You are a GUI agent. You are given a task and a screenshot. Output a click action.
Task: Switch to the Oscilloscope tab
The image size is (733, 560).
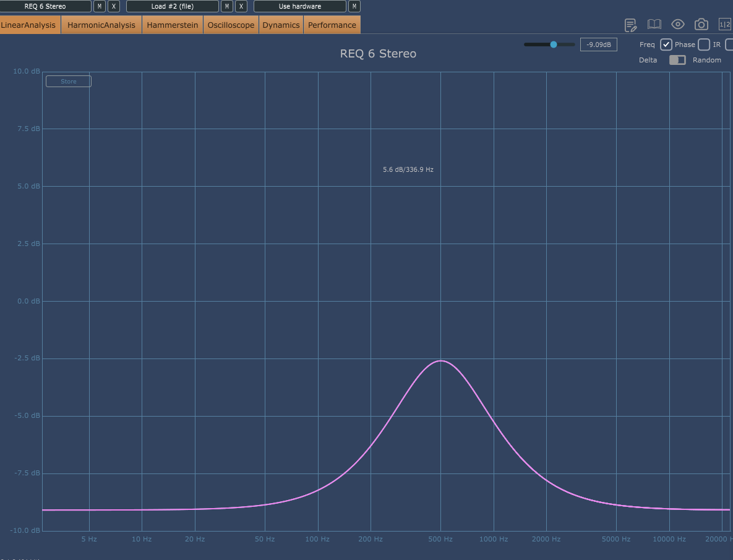[x=231, y=25]
